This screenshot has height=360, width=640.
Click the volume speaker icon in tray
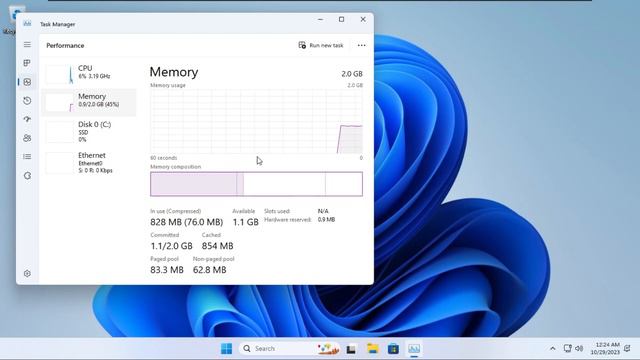pyautogui.click(x=579, y=348)
